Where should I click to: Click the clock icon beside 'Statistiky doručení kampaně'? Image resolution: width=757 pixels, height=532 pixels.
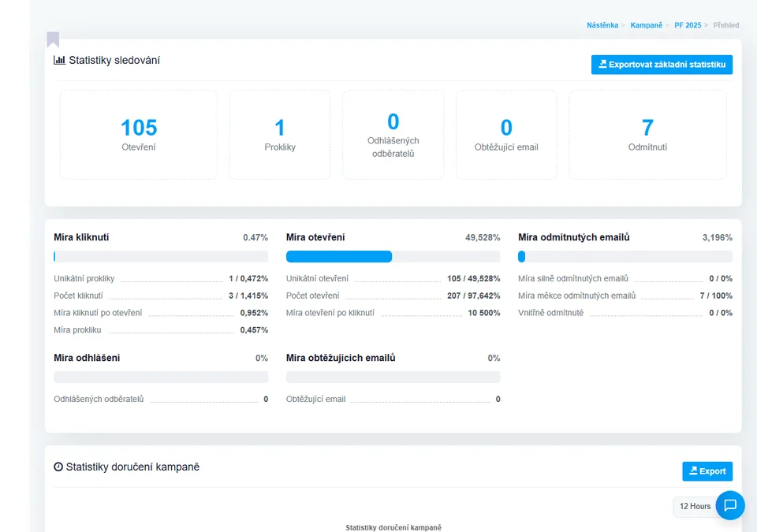(58, 467)
